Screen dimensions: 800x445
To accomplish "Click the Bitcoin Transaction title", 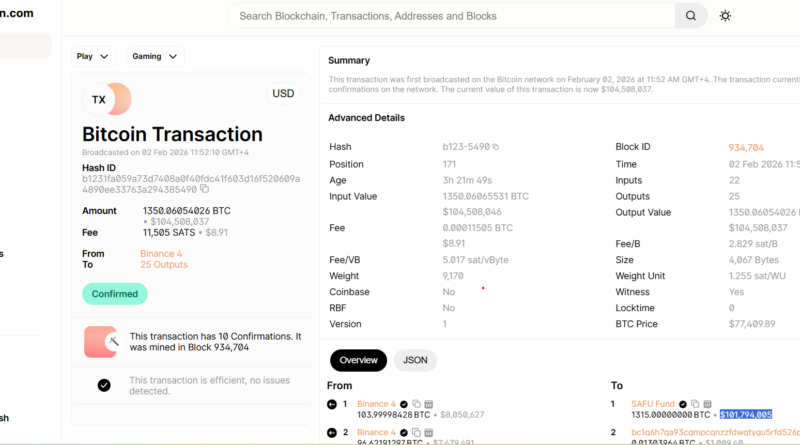I will pos(172,134).
